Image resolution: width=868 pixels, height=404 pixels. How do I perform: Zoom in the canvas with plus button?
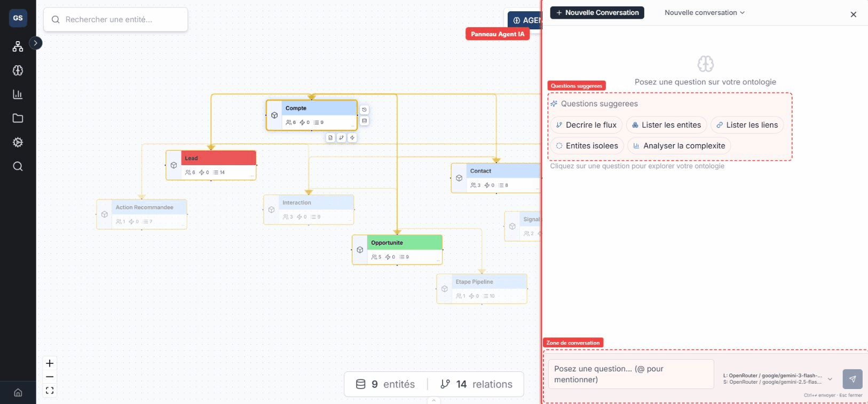50,363
